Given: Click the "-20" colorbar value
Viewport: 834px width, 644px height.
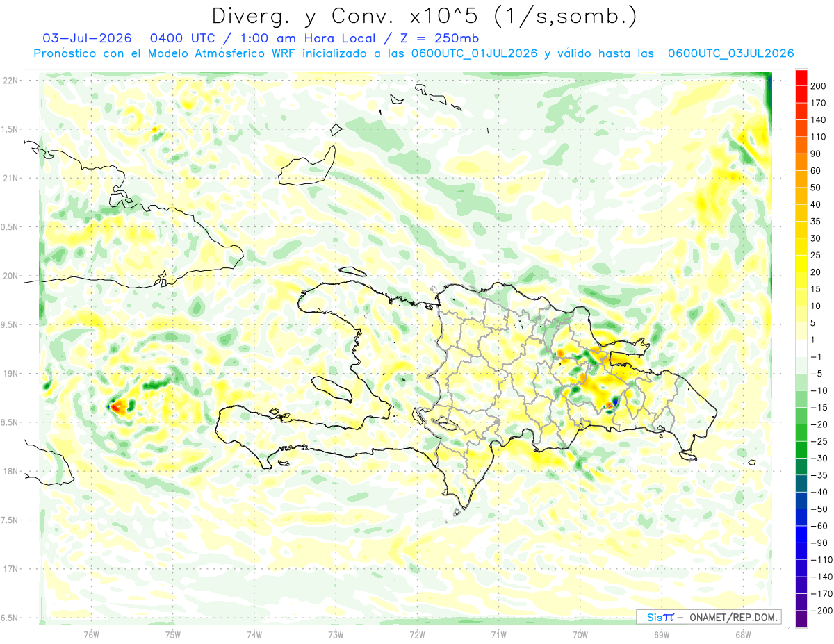Looking at the screenshot, I should pyautogui.click(x=821, y=424).
